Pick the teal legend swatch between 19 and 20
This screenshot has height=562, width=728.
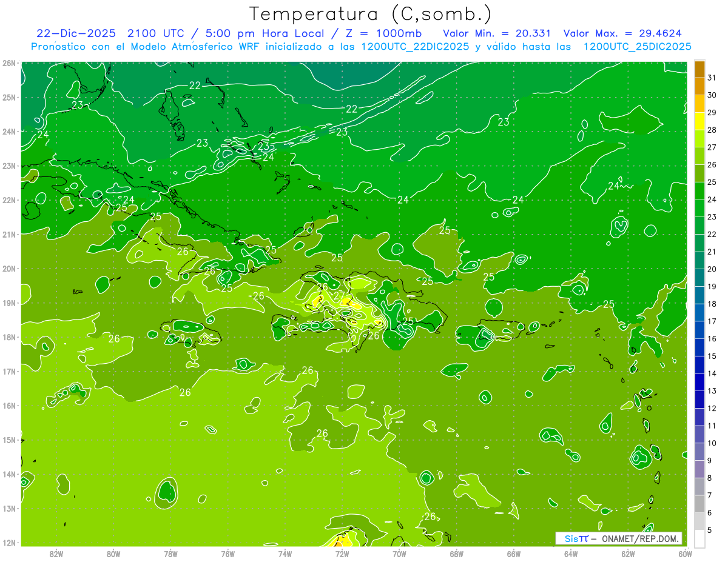[699, 278]
